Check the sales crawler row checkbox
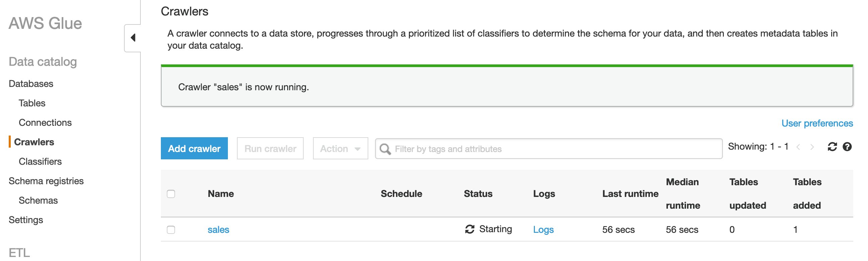Viewport: 868px width, 261px height. tap(171, 229)
